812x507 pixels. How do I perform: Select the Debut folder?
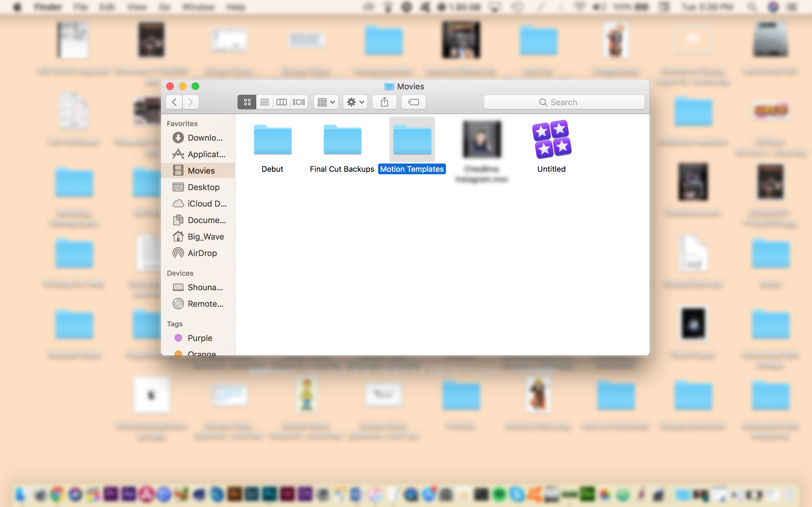(272, 140)
